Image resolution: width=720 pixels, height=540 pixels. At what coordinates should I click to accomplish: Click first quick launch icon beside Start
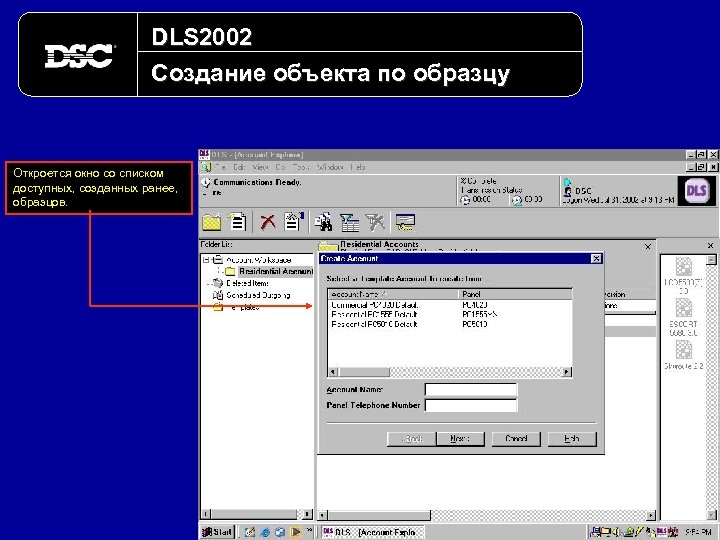coord(250,532)
